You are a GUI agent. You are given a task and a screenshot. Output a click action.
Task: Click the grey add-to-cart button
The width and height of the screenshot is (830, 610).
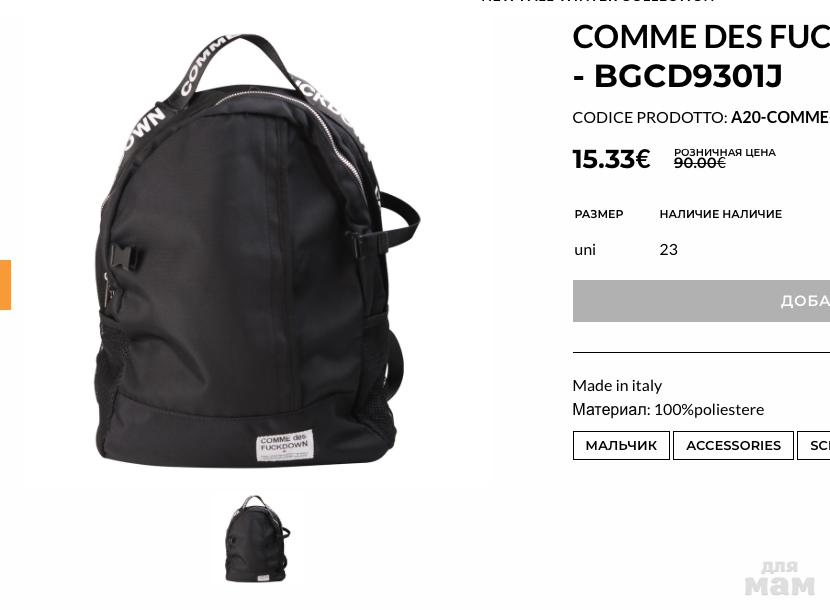701,301
